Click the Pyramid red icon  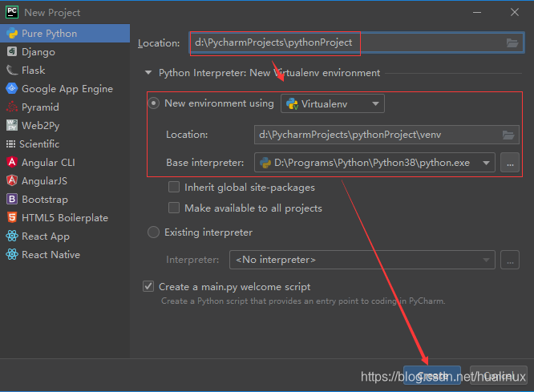point(12,107)
